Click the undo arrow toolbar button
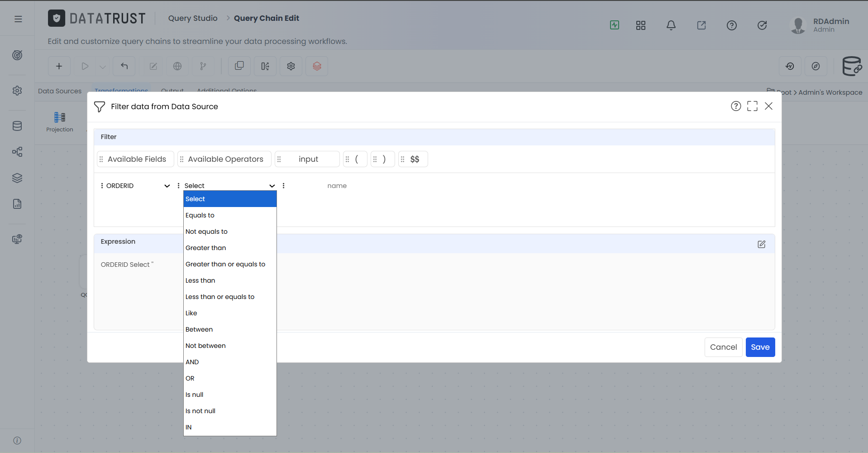The width and height of the screenshot is (868, 453). click(x=124, y=66)
